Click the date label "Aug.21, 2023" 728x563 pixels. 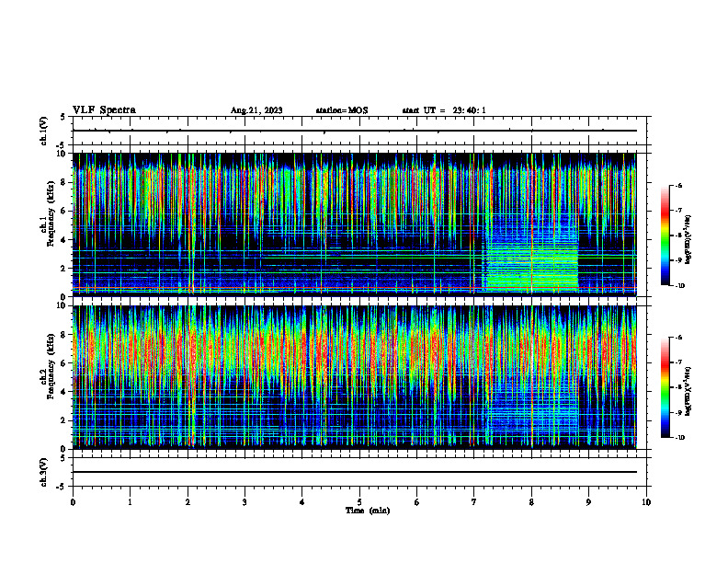point(256,110)
